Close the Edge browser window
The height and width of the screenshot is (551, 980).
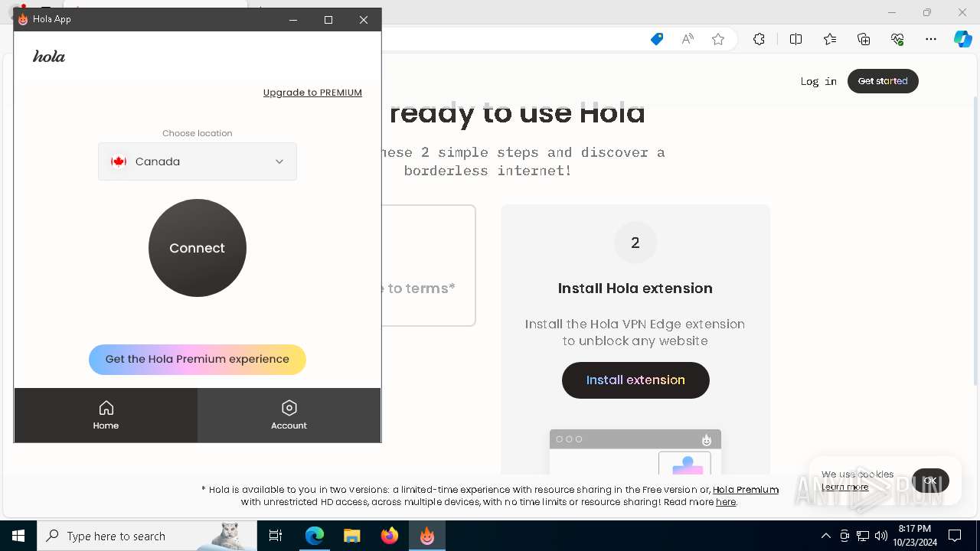pyautogui.click(x=962, y=12)
